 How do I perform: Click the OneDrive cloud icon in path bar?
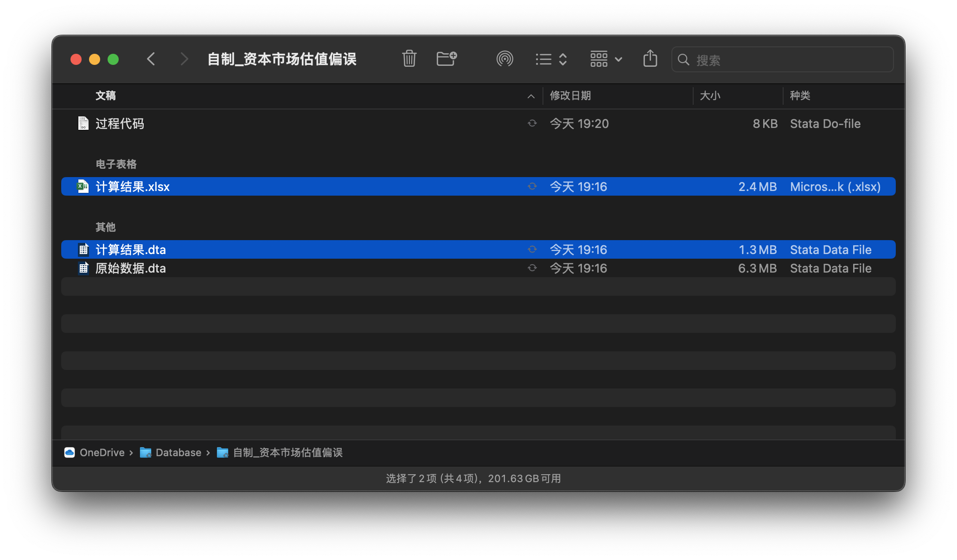70,452
